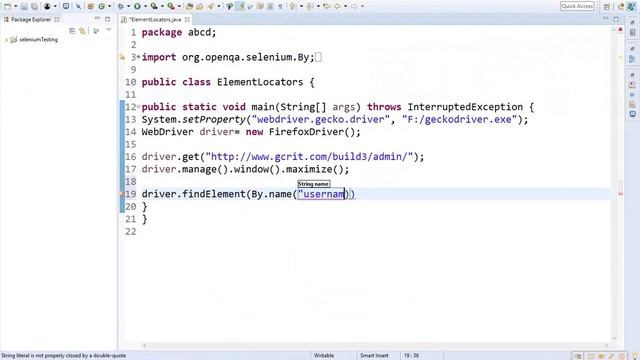The width and height of the screenshot is (640, 360).
Task: Select the active Java perspective icon
Action: [632, 6]
